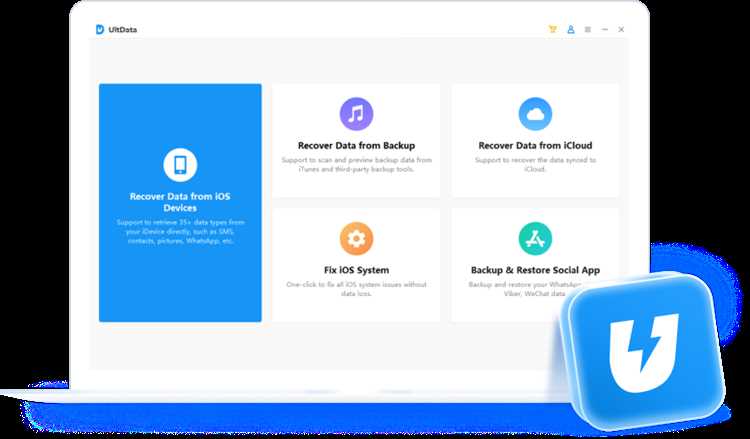
Task: Click description 'Support to recover the data synced'
Action: 535,165
